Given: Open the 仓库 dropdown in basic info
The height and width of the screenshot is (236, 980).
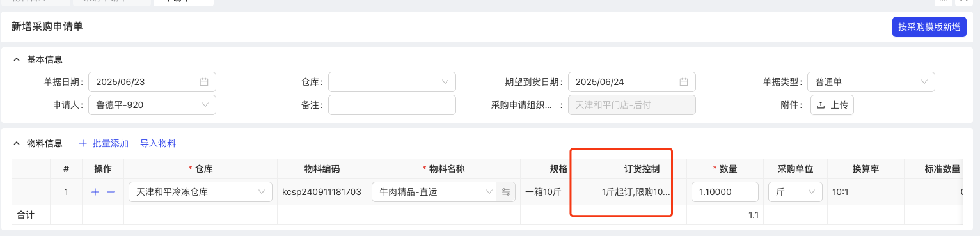Looking at the screenshot, I should pyautogui.click(x=392, y=82).
